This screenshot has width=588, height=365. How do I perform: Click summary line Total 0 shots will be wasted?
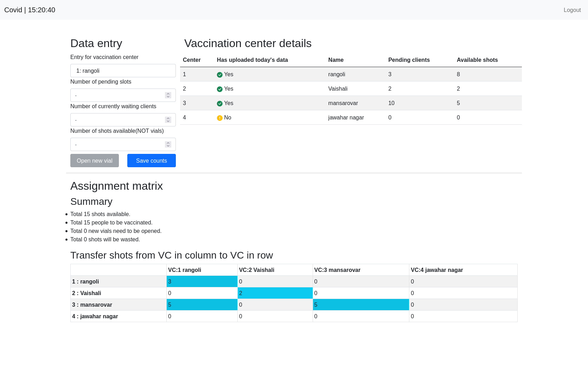coord(105,239)
